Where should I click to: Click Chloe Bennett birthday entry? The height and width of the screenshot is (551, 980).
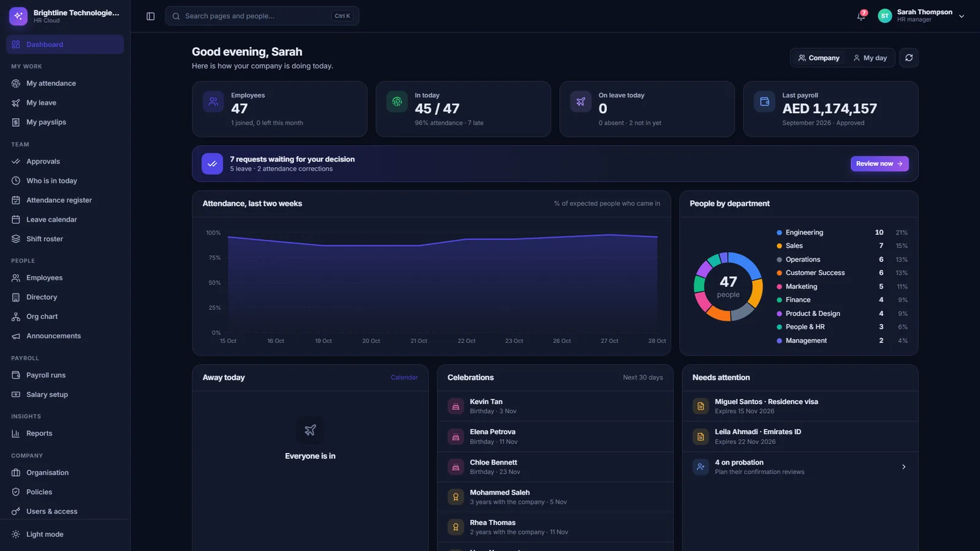(555, 467)
